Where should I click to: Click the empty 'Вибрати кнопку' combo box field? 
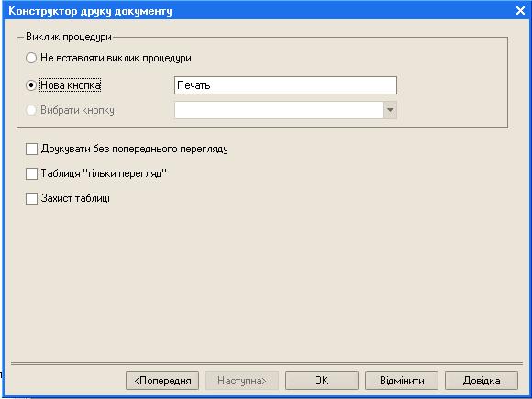pyautogui.click(x=279, y=110)
